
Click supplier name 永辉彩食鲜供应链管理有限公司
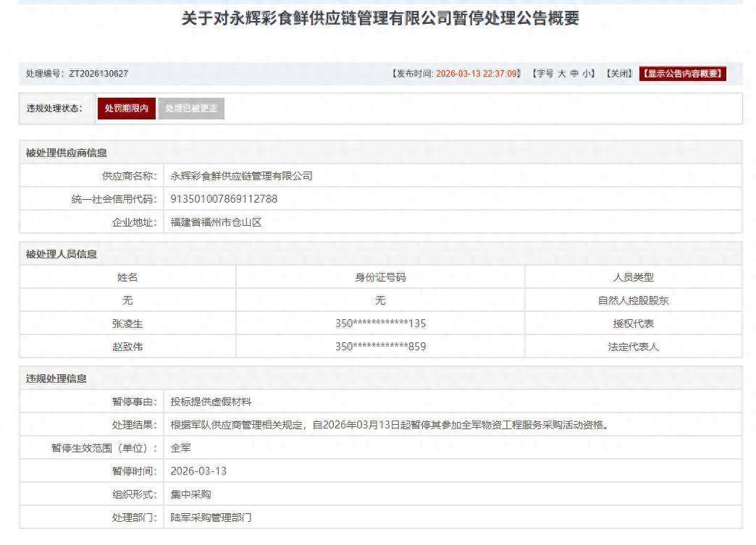[x=241, y=176]
